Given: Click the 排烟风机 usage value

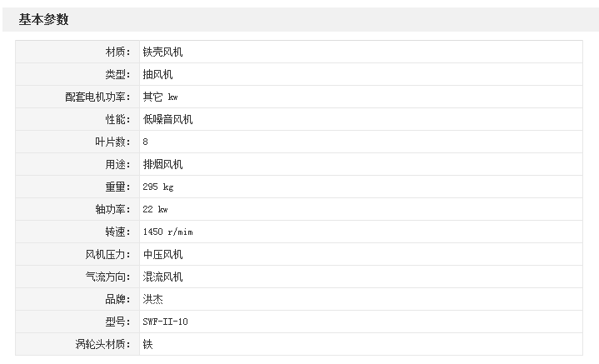Looking at the screenshot, I should [162, 164].
